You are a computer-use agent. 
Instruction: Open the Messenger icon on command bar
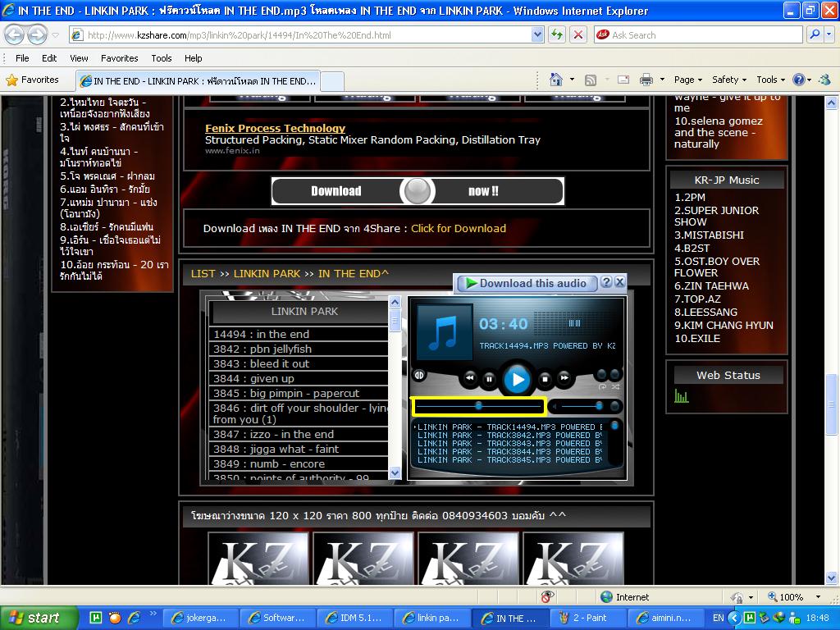(825, 80)
